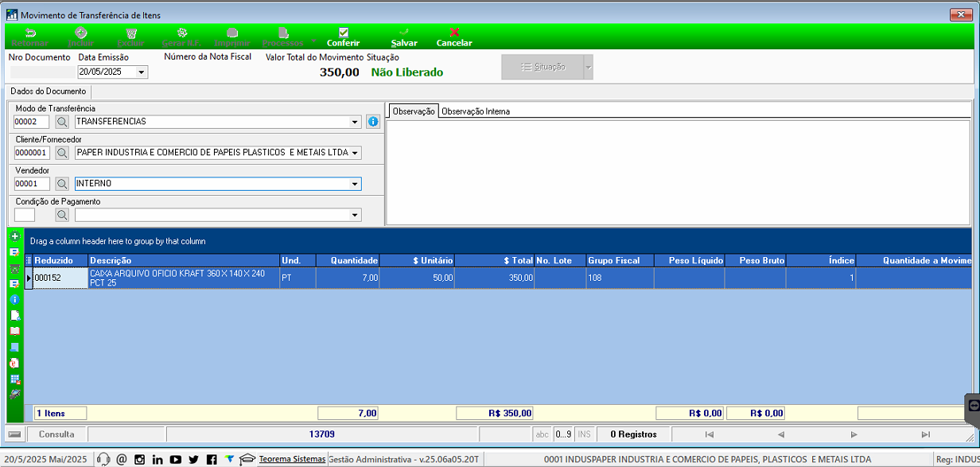Search Cliente/Fornecedor with magnifier icon

[62, 153]
